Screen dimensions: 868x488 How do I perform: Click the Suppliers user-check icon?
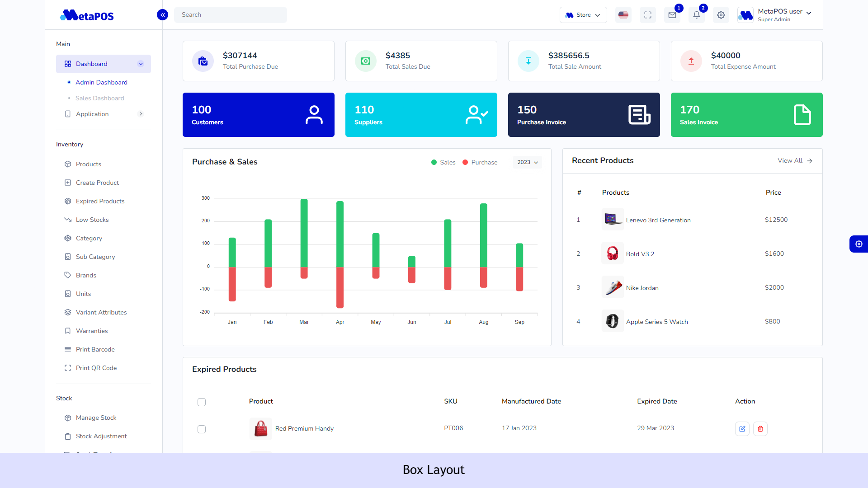(476, 115)
